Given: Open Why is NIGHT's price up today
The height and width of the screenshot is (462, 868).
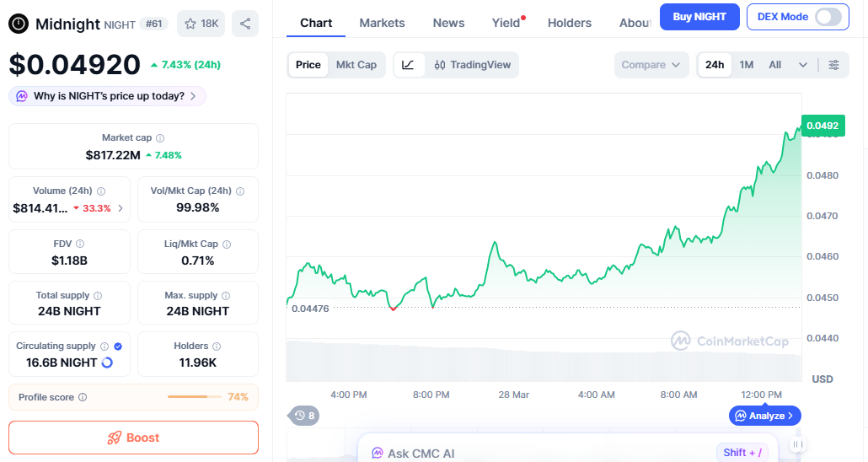Looking at the screenshot, I should 107,96.
